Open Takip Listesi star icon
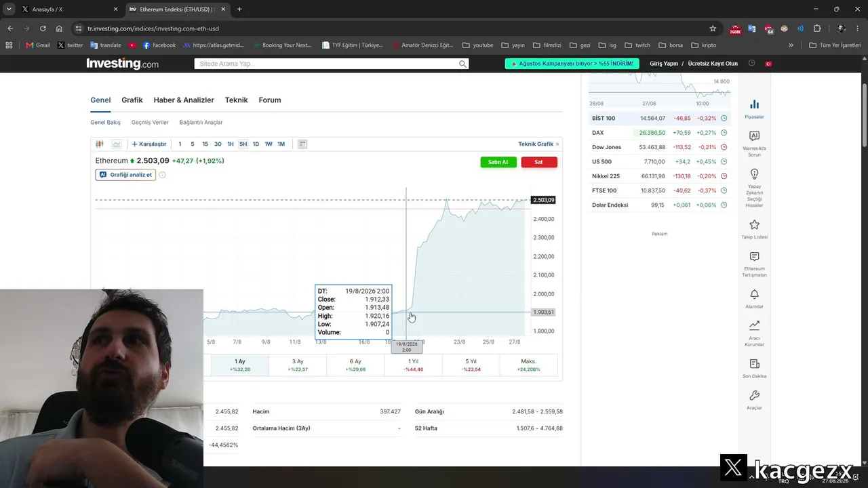 754,224
